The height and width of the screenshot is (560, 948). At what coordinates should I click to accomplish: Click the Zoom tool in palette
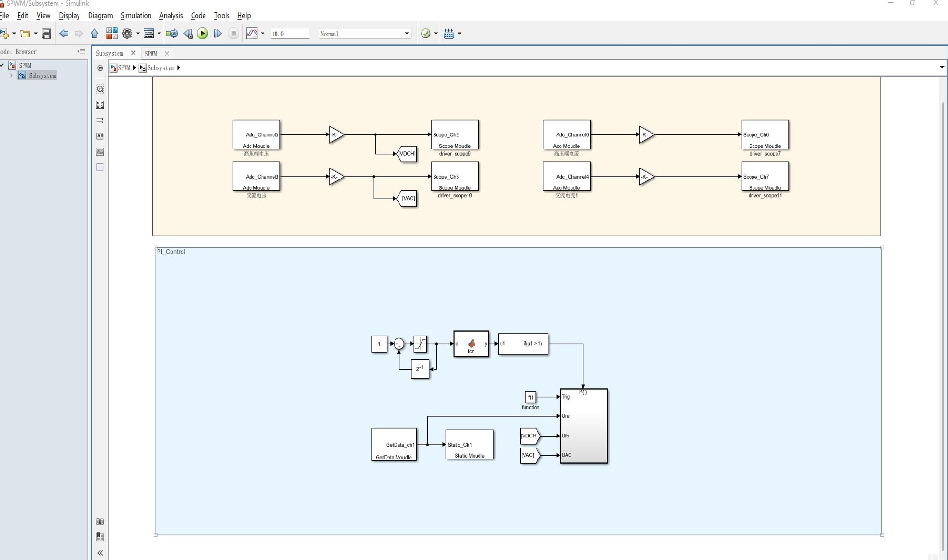coord(100,89)
